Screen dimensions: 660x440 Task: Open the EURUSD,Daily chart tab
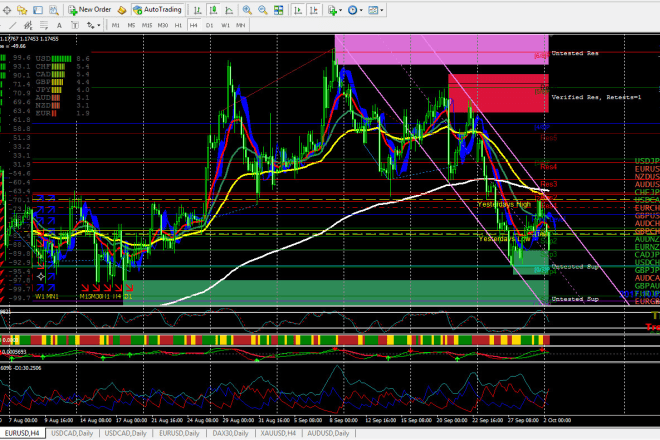(x=179, y=433)
